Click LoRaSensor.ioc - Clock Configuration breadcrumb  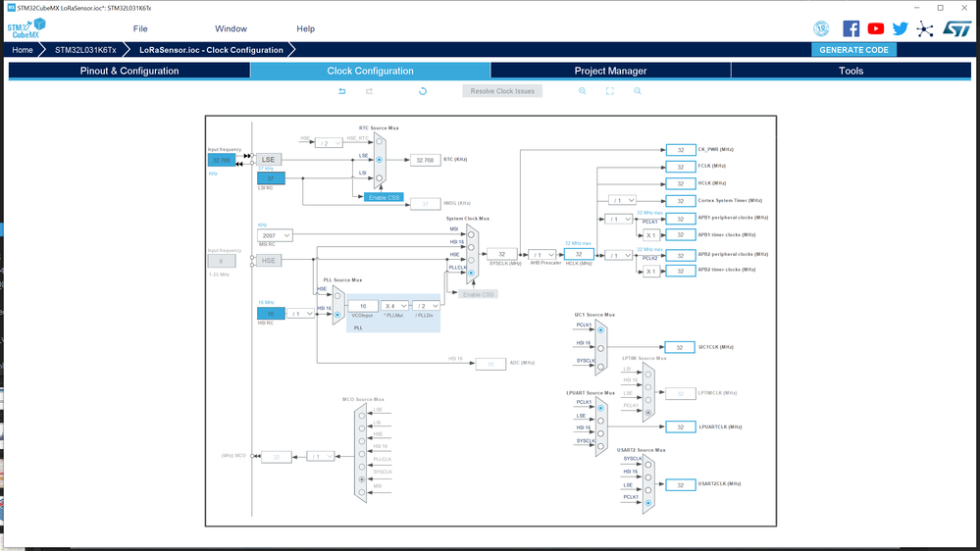[211, 50]
